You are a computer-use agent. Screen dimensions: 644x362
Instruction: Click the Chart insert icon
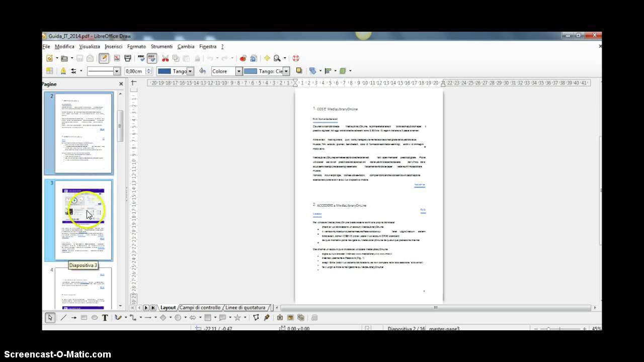click(243, 58)
